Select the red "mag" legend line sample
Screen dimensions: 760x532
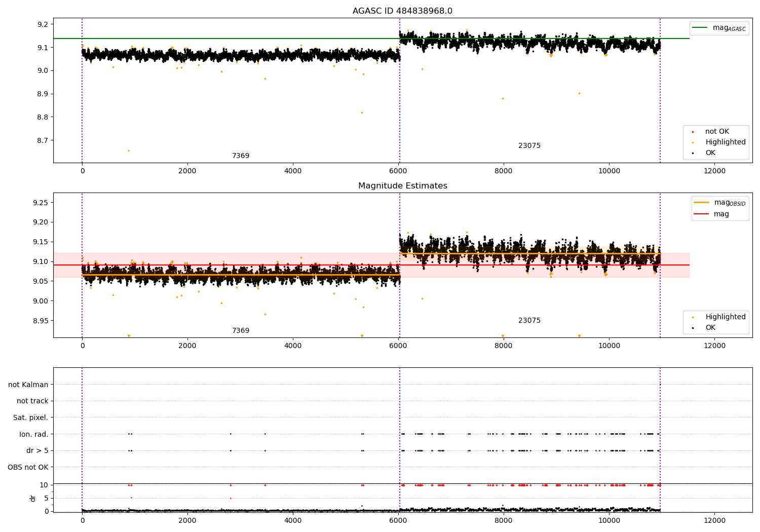point(702,214)
